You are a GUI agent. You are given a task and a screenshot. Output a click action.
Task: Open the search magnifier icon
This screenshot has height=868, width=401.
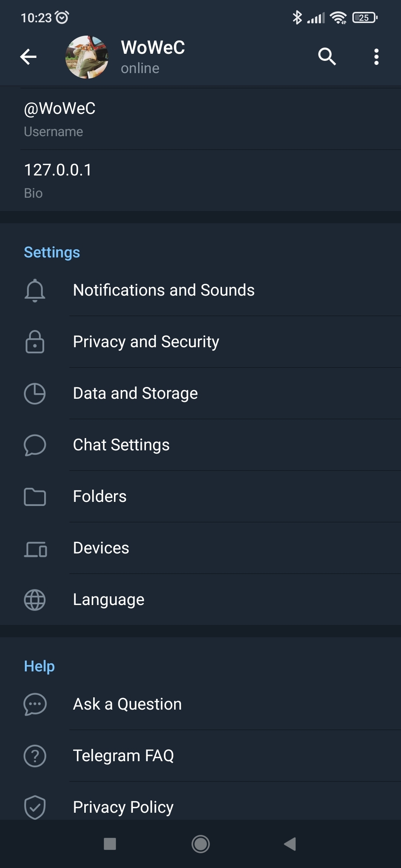click(x=327, y=57)
